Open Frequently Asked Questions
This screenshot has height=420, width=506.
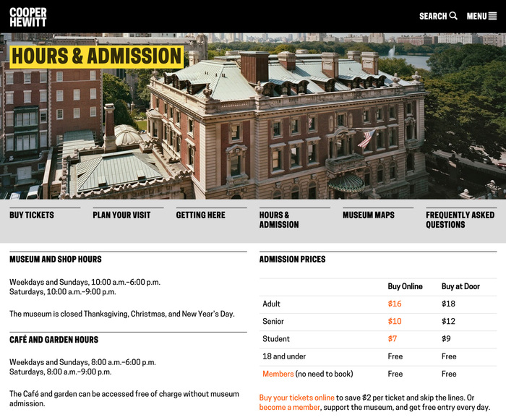coord(460,220)
